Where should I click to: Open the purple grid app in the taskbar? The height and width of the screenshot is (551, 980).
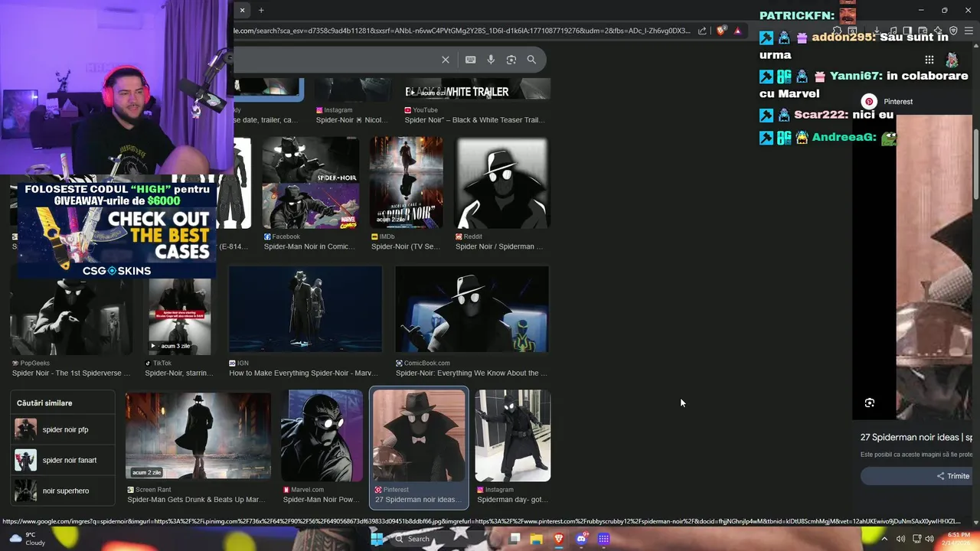point(603,539)
